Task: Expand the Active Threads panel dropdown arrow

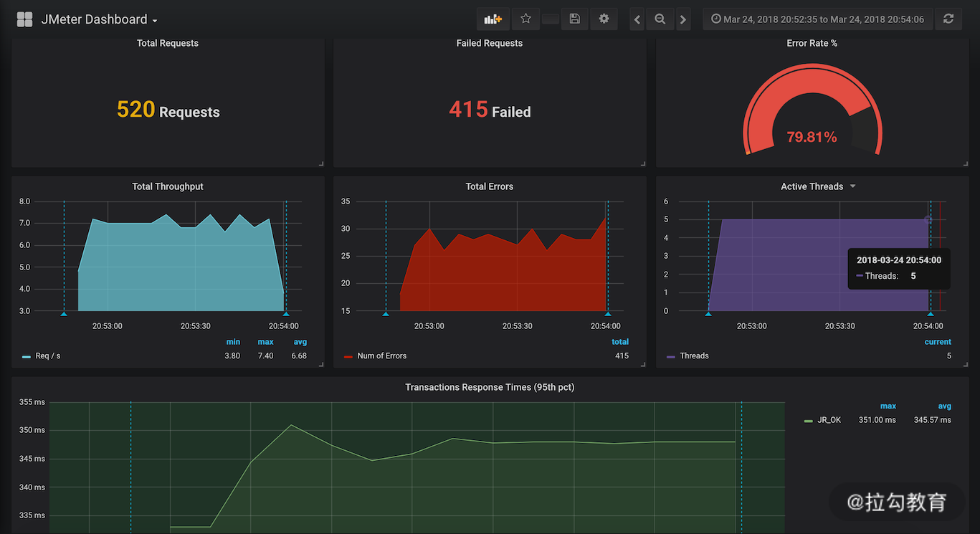Action: [x=852, y=186]
